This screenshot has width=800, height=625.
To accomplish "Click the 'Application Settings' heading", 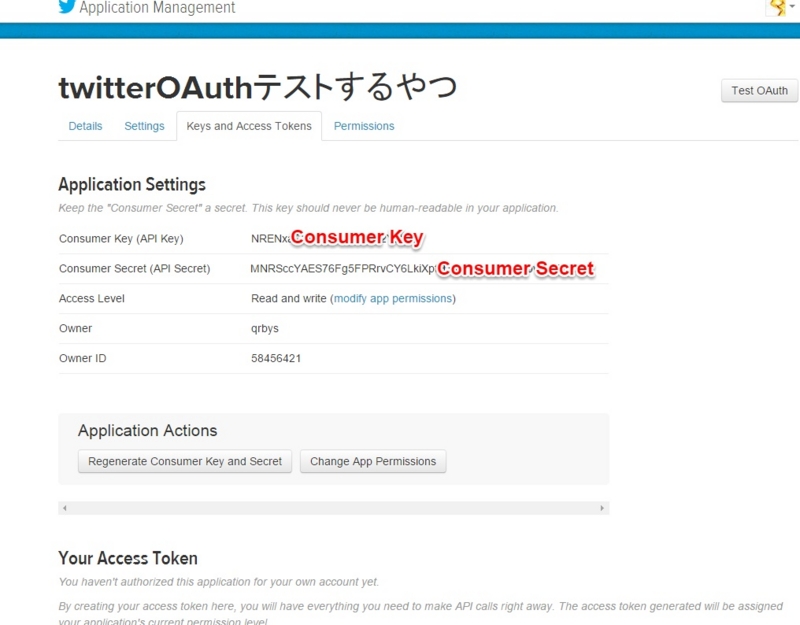I will coord(132,185).
